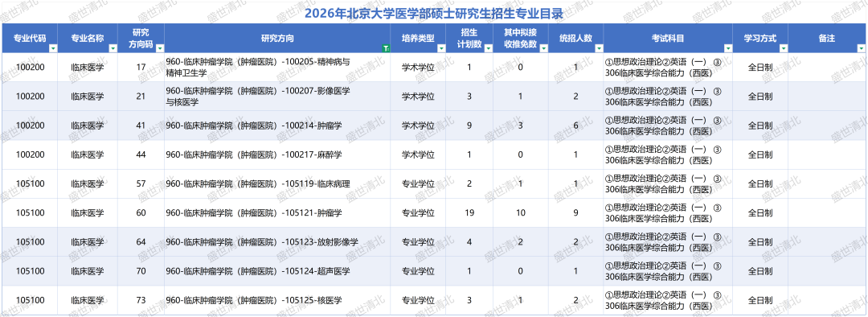
Task: Open the 备注 column filter arrow
Action: pyautogui.click(x=862, y=49)
